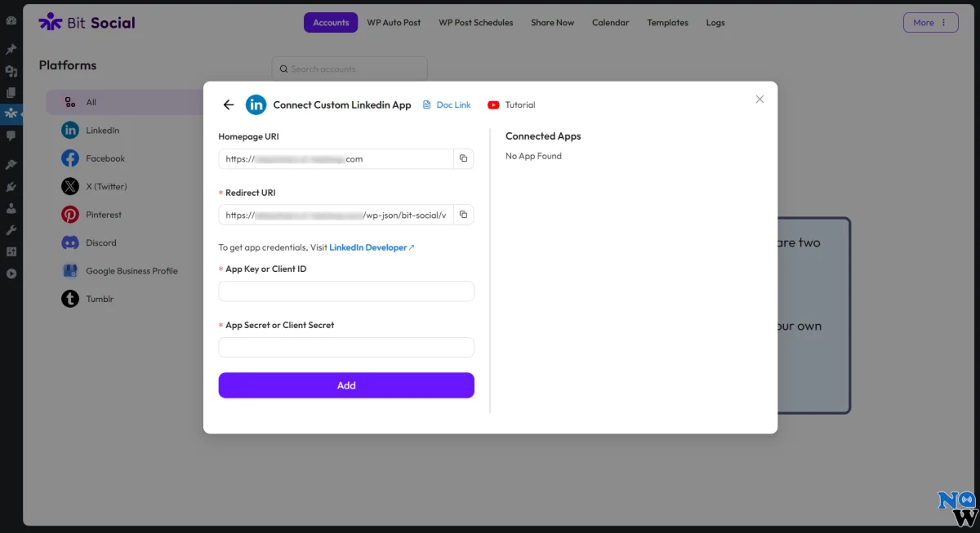Screen dimensions: 980x533
Task: Open the YouTube Tutorial link
Action: pos(511,104)
